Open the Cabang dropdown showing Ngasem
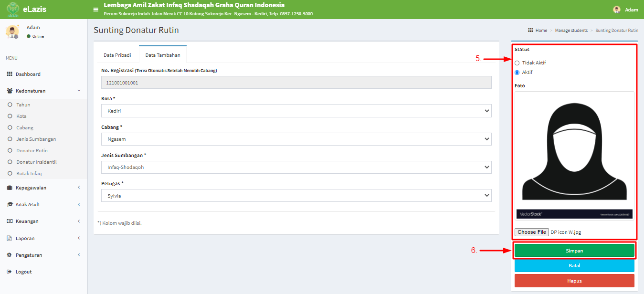644x294 pixels. (x=296, y=139)
